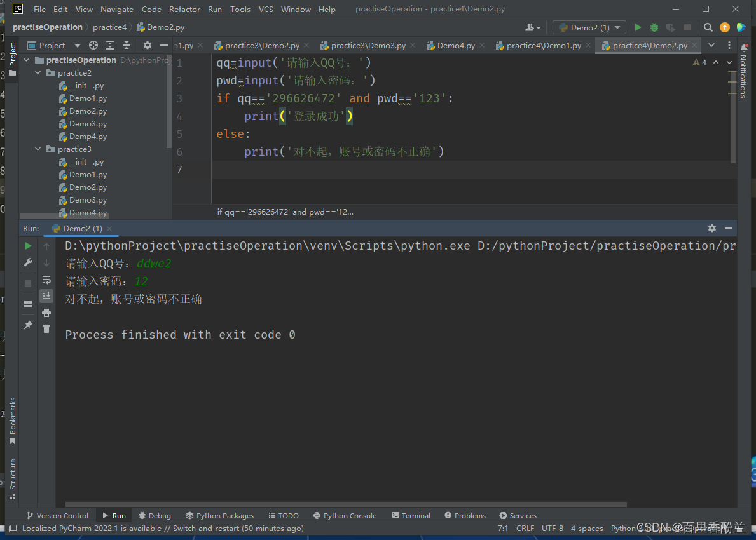Stop process in Run panel sidebar

click(x=28, y=283)
